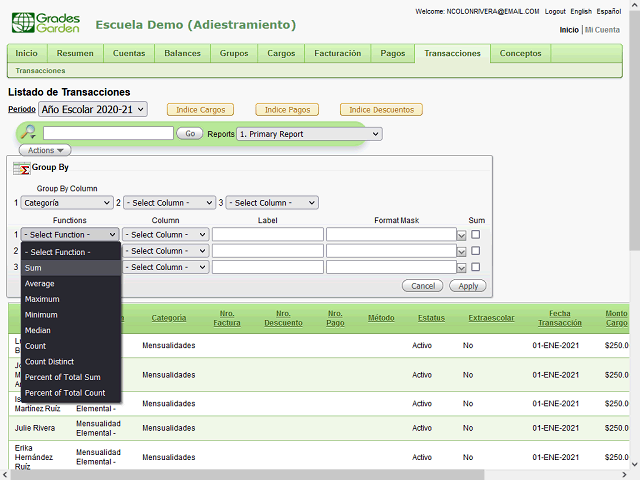Choose Percent of Total Count option
Screen dimensions: 640x480
[71, 393]
